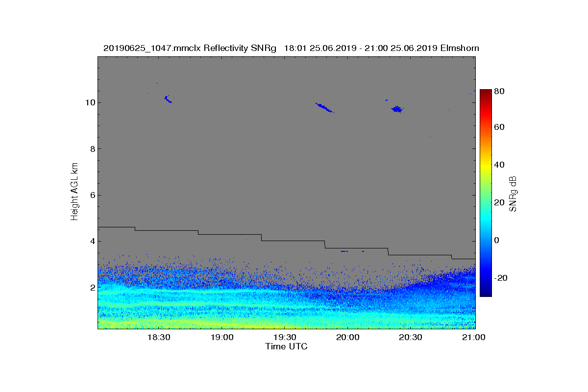Click the height tick label 8
This screenshot has height=392, width=588.
92,149
